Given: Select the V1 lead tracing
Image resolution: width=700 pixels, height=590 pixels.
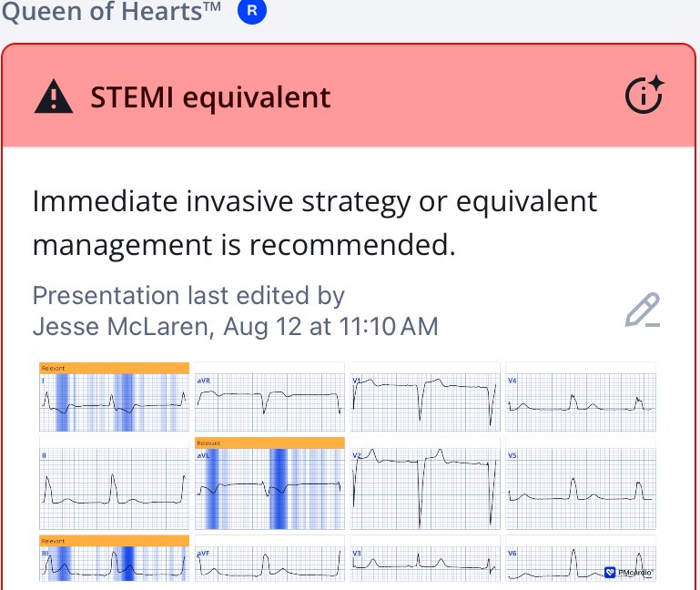Looking at the screenshot, I should 425,397.
